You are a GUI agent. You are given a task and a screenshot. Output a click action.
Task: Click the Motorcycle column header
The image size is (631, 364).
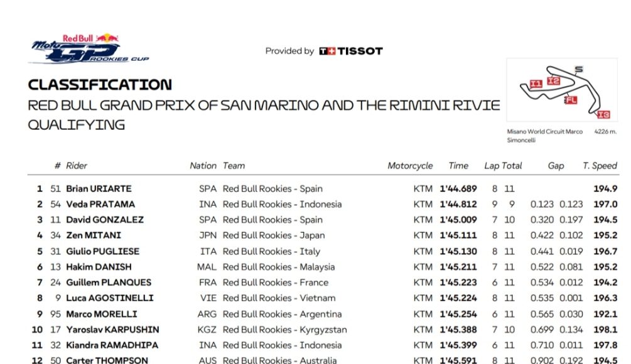[410, 166]
